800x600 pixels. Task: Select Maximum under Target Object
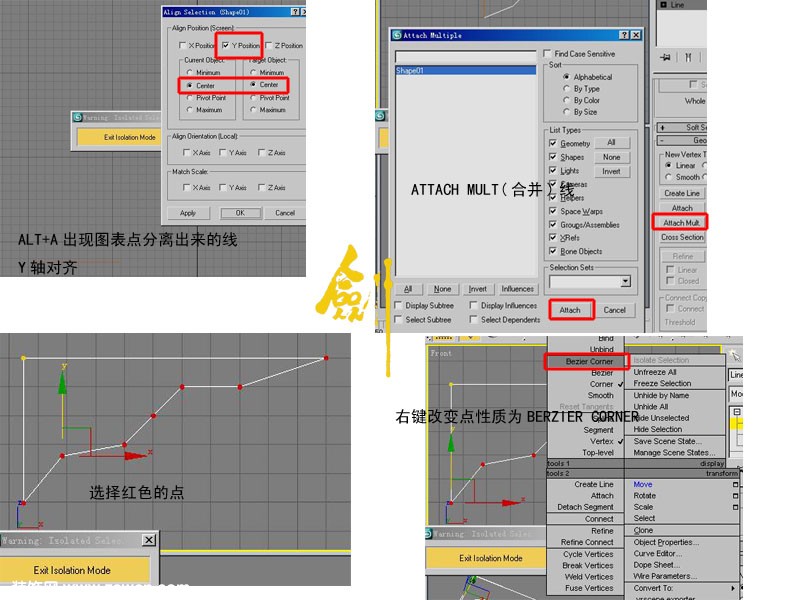pyautogui.click(x=253, y=110)
